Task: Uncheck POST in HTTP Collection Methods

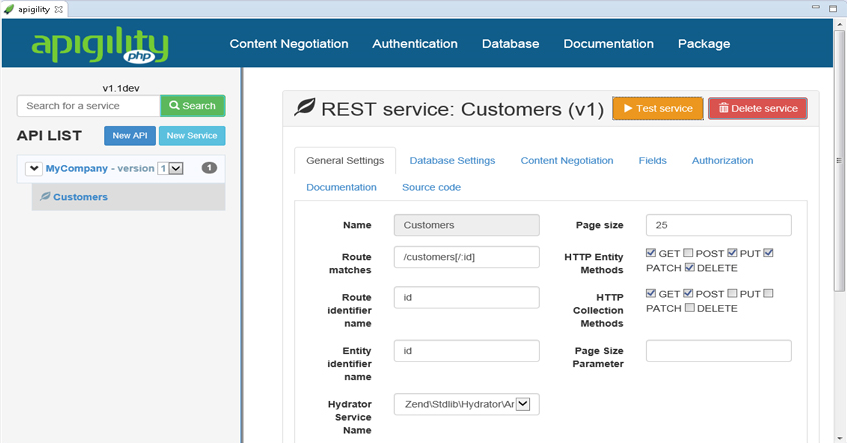Action: click(x=688, y=293)
